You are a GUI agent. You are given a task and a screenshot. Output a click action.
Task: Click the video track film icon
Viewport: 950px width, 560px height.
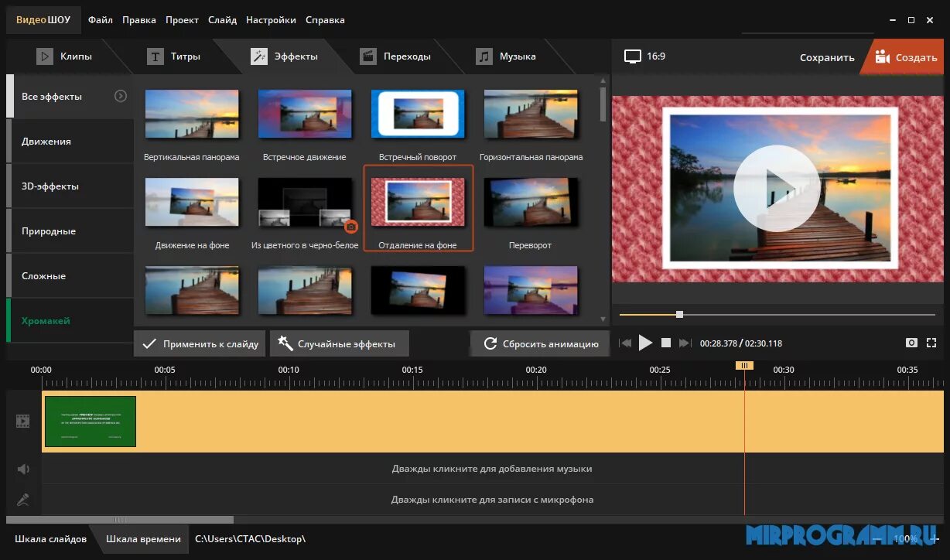coord(23,421)
